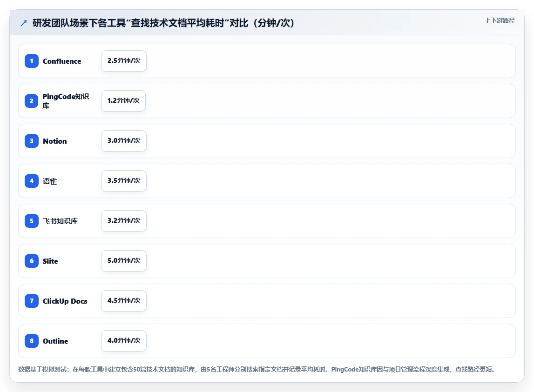Select the PingCode知识库 label
This screenshot has width=534, height=392.
pyautogui.click(x=66, y=101)
